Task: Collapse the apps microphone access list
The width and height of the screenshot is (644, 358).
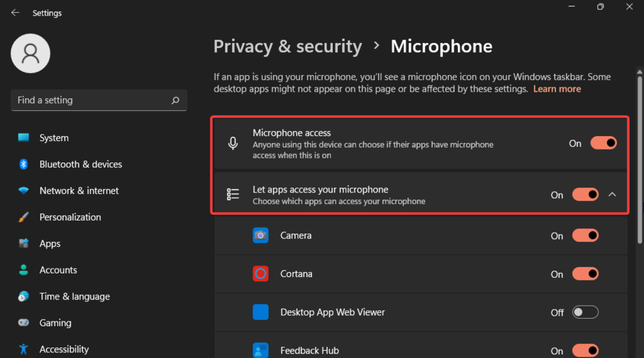Action: pyautogui.click(x=613, y=195)
